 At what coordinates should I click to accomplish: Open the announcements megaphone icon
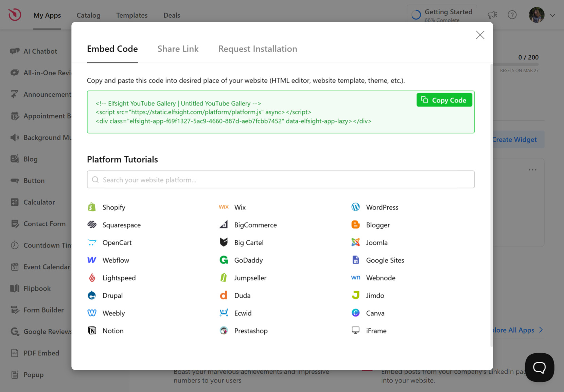click(492, 15)
